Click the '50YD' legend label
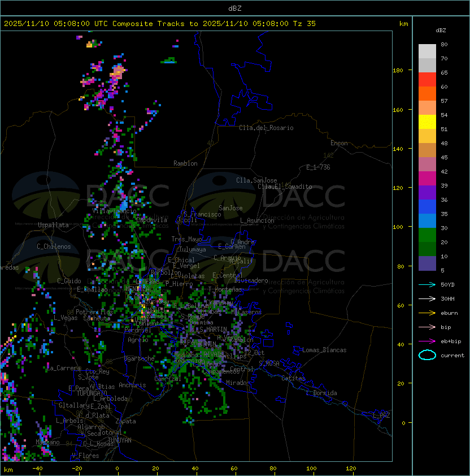 [447, 285]
